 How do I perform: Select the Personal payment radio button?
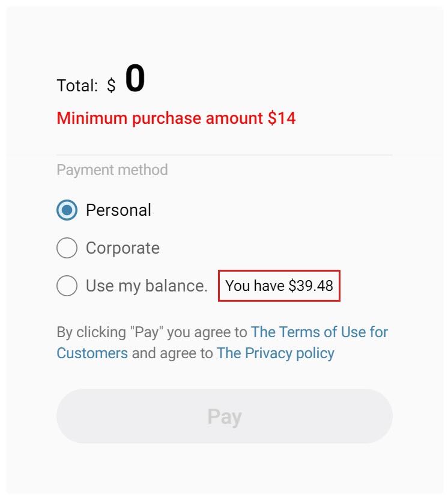(x=67, y=210)
